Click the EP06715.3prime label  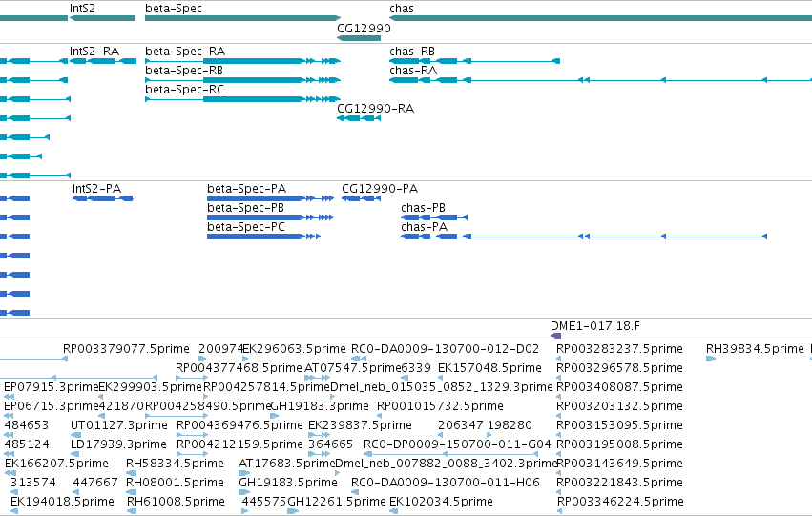point(51,406)
